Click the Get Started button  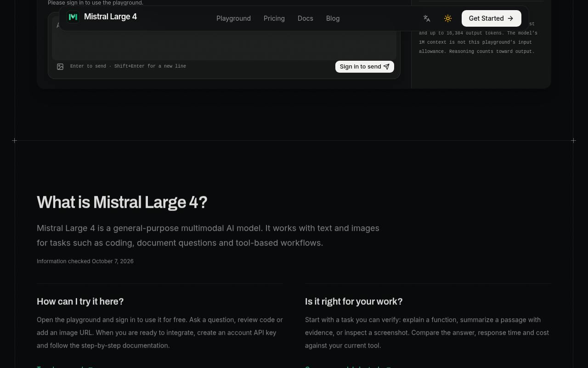click(x=492, y=18)
